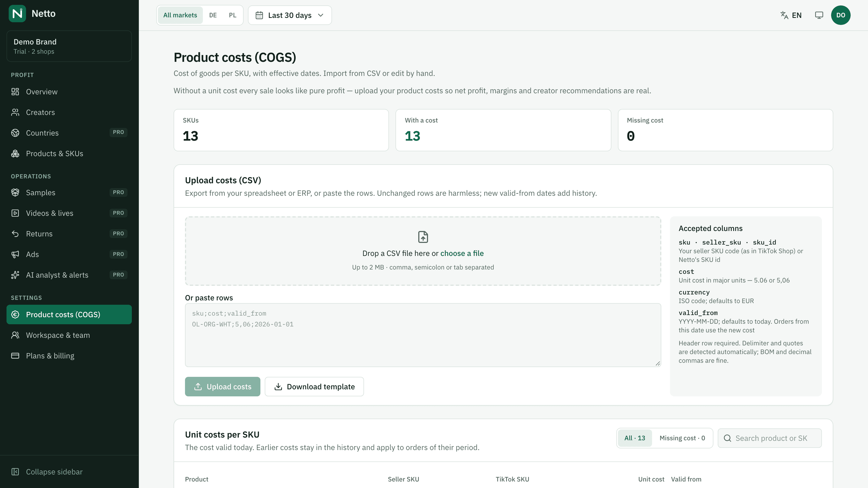Click the Upload costs button
Viewport: 868px width, 488px height.
click(x=222, y=386)
